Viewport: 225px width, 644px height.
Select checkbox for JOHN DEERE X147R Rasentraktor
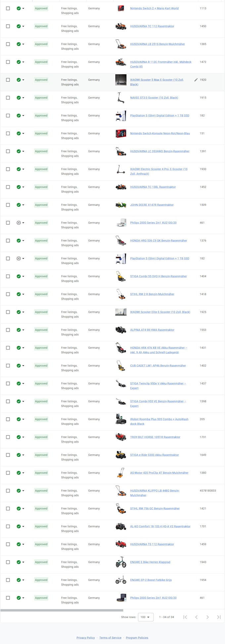tap(8, 205)
